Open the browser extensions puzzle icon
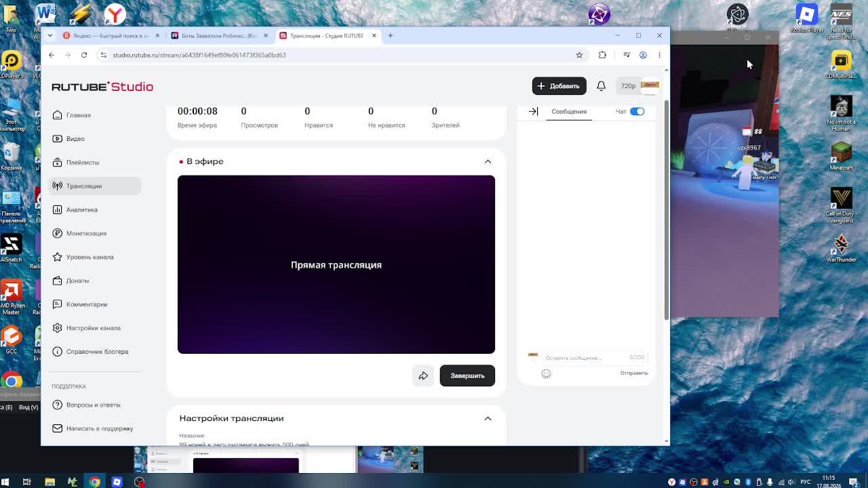 pyautogui.click(x=602, y=55)
